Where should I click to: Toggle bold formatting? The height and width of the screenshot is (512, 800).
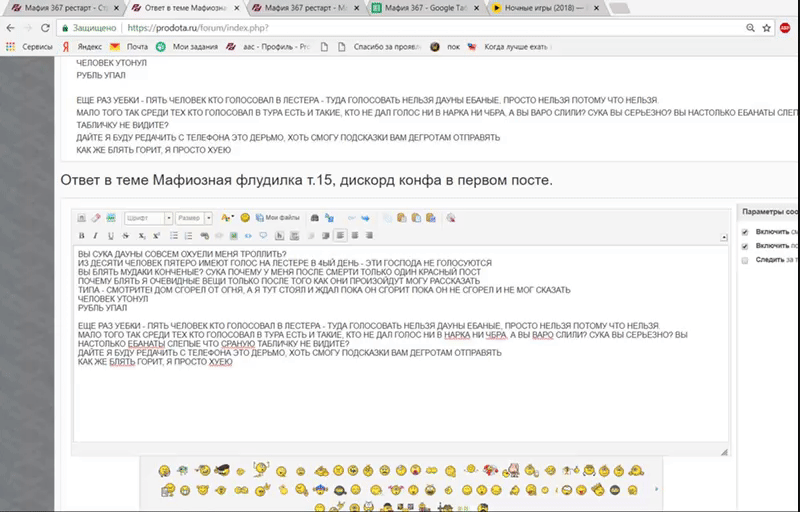point(81,236)
